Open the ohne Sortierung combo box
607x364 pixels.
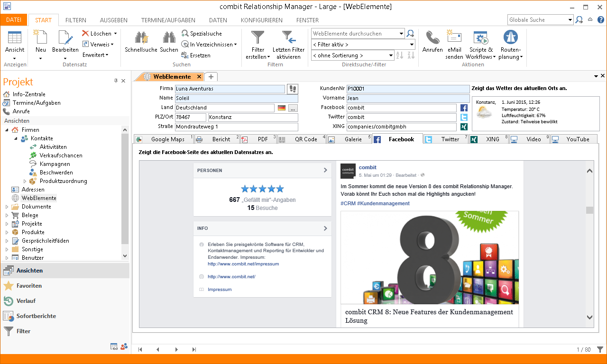[352, 55]
